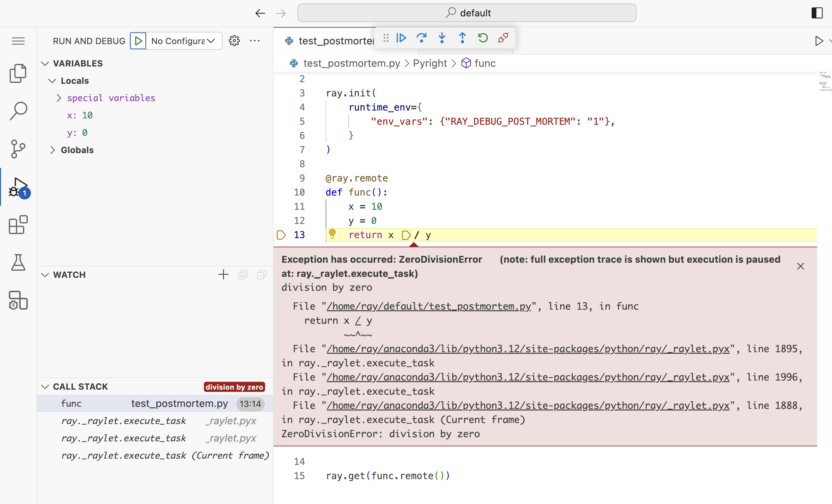Open the Search view in activity bar
Image resolution: width=832 pixels, height=504 pixels.
18,111
